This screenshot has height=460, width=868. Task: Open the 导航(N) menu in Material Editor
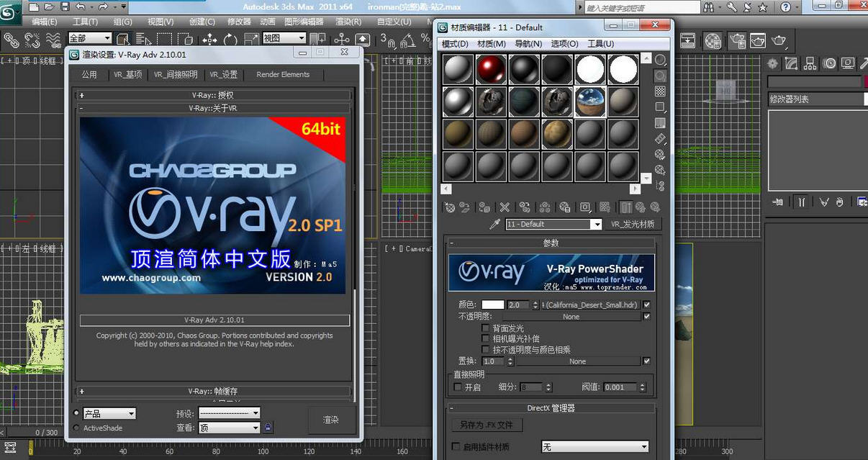[528, 44]
